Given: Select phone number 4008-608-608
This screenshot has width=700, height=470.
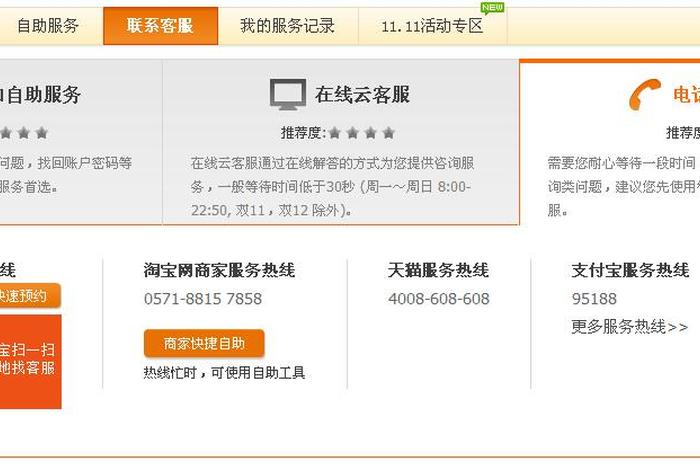Looking at the screenshot, I should point(439,299).
